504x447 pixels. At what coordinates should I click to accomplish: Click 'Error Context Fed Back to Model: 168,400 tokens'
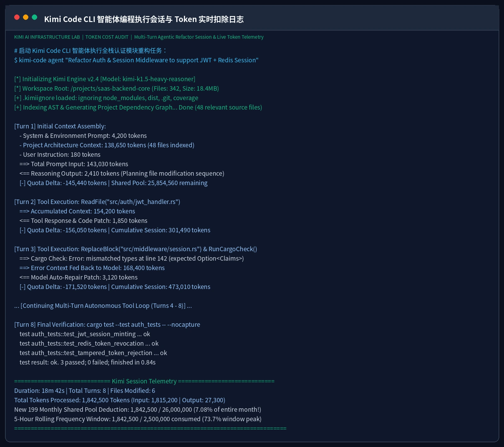[x=92, y=268]
